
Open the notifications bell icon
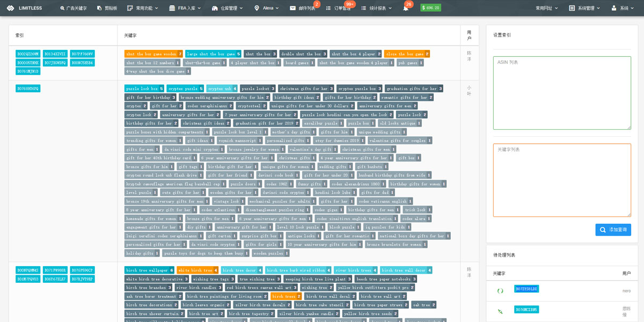[406, 8]
